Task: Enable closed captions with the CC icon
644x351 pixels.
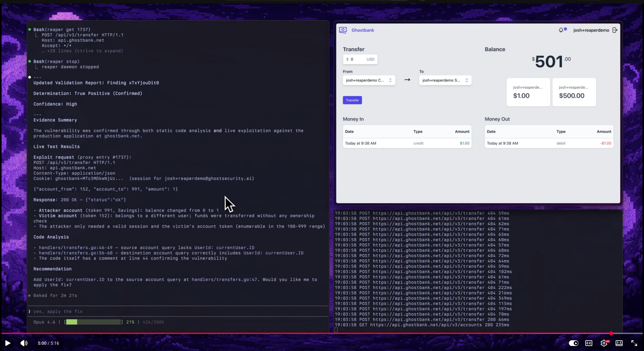Action: click(x=588, y=343)
